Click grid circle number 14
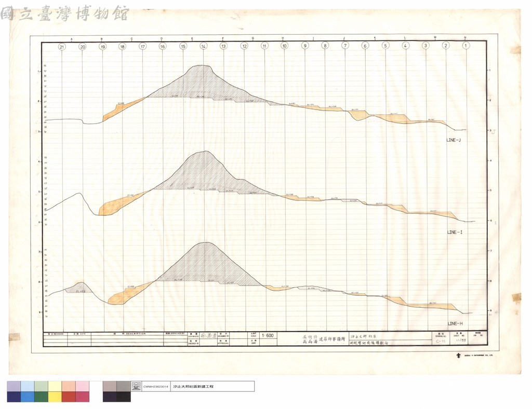532x409 pixels. pyautogui.click(x=203, y=46)
